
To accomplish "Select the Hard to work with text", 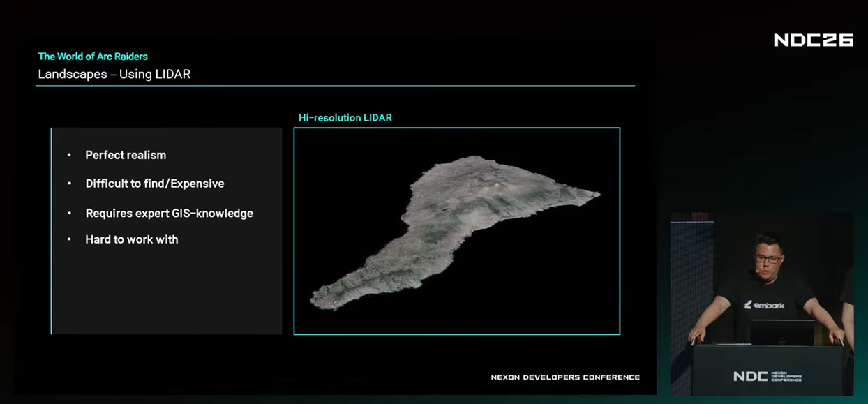I will click(x=132, y=239).
